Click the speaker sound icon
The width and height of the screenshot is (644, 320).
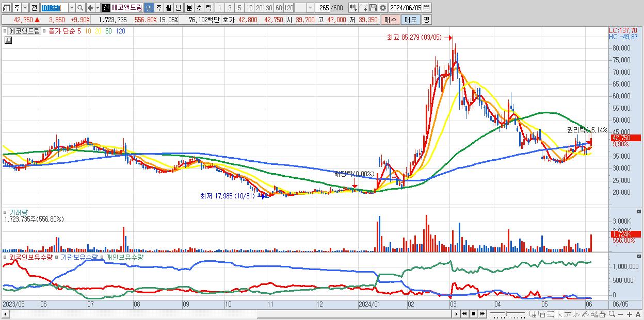coord(90,8)
